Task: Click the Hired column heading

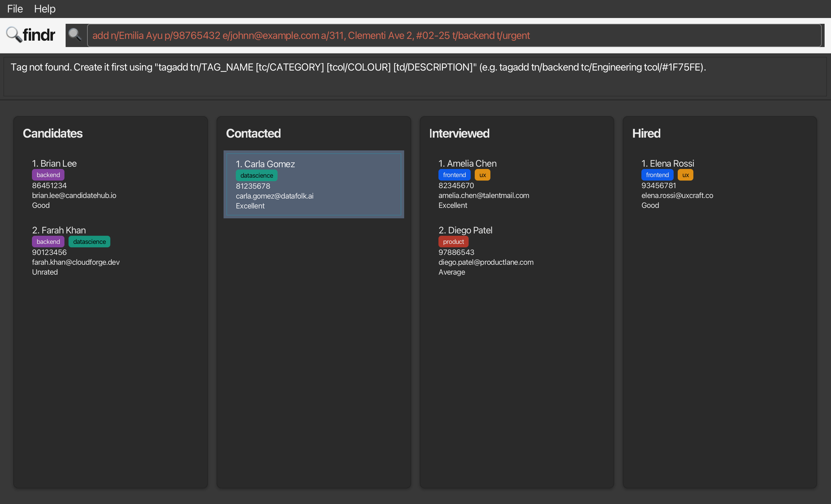Action: coord(646,134)
